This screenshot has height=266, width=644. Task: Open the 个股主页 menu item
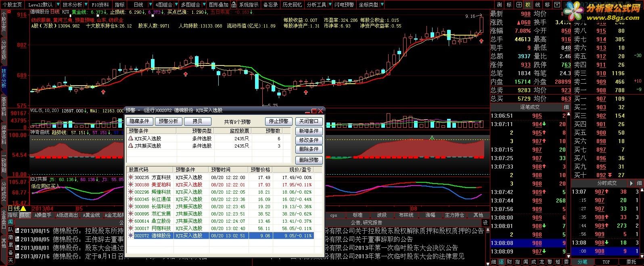click(x=12, y=4)
